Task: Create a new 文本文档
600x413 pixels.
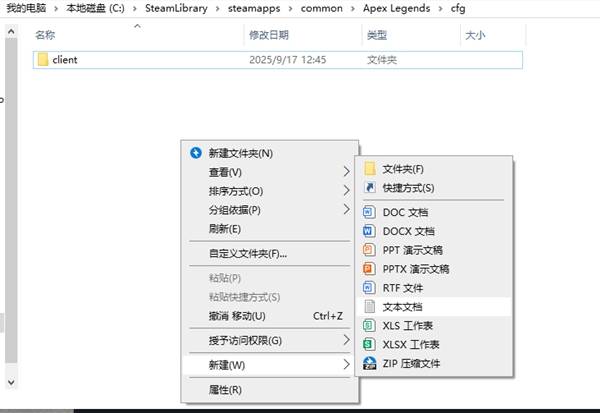Action: 434,307
